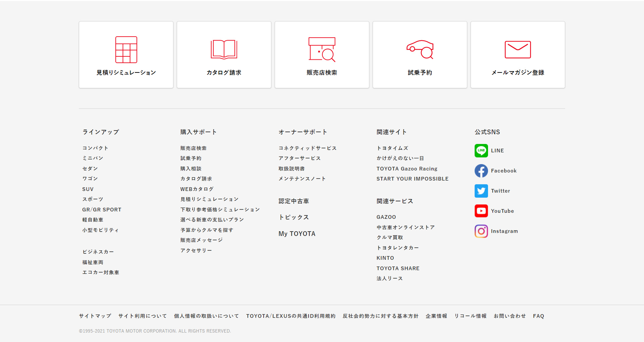Open the 試乗予約 card label
The height and width of the screenshot is (342, 644).
(420, 72)
